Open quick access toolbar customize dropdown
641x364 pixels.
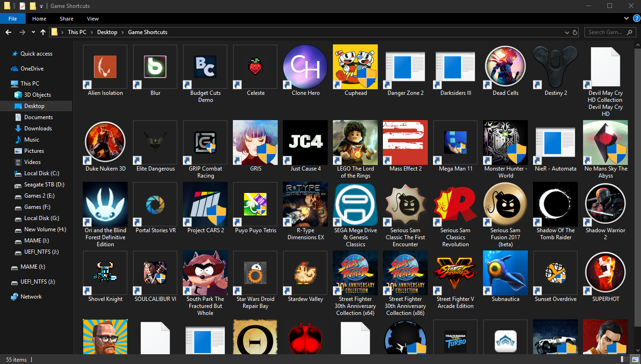coord(41,6)
